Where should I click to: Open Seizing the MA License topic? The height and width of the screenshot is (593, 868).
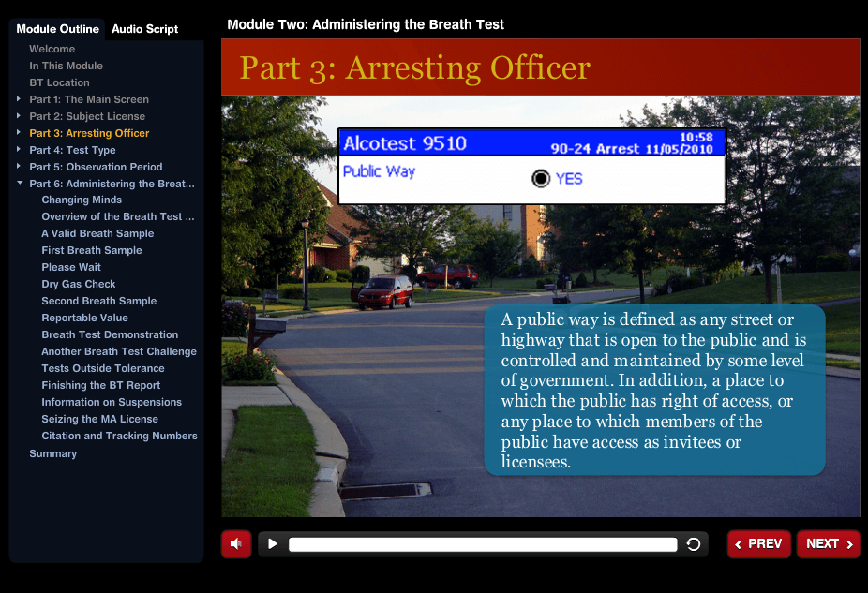click(x=99, y=419)
